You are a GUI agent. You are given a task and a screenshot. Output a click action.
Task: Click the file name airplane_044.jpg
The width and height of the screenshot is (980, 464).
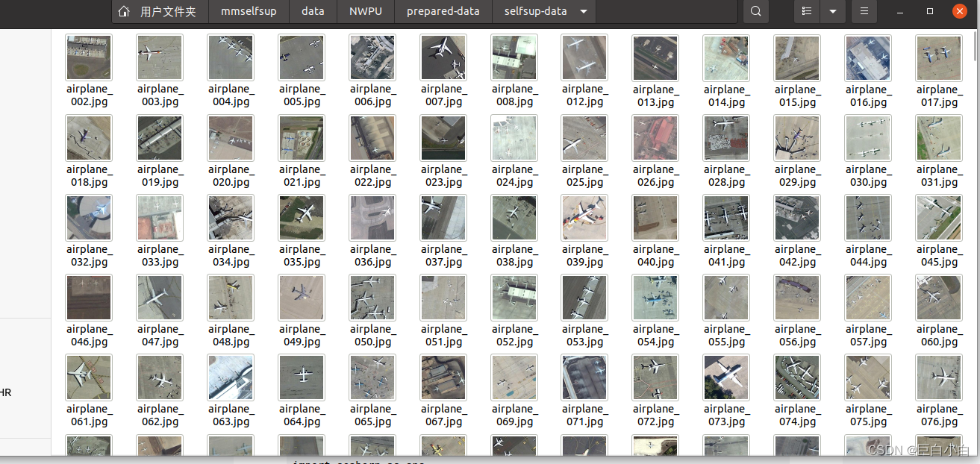868,255
